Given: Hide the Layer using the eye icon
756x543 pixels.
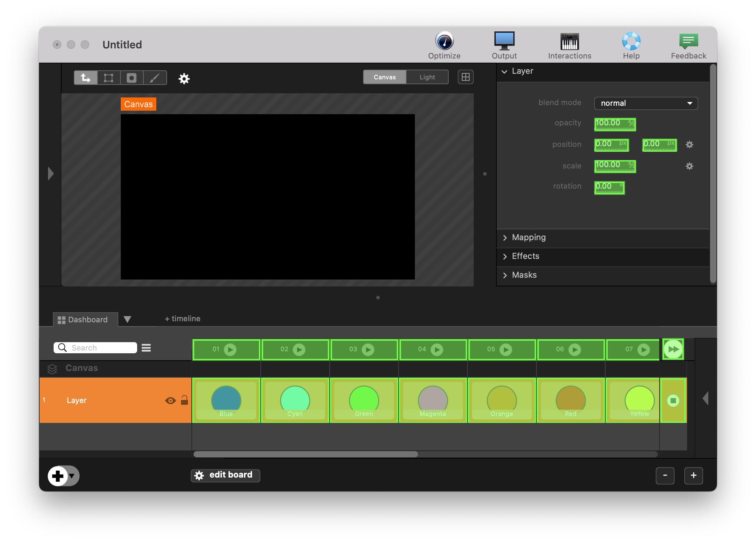Looking at the screenshot, I should 170,401.
